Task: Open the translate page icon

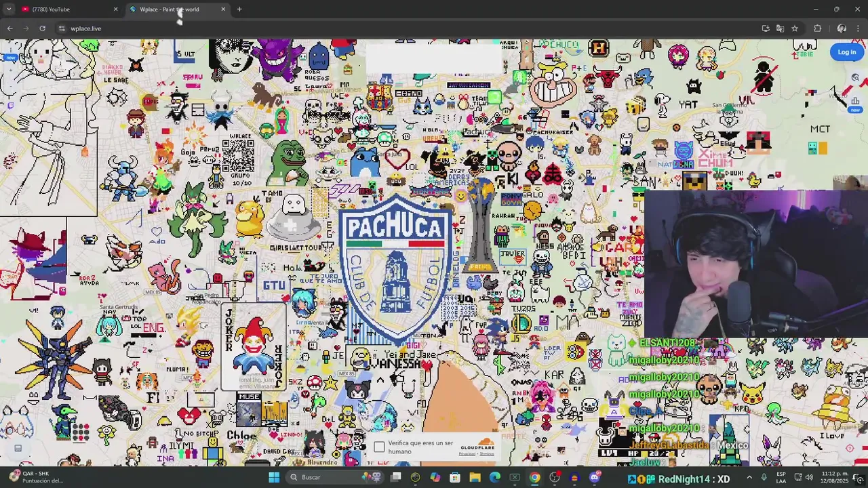Action: pos(780,28)
